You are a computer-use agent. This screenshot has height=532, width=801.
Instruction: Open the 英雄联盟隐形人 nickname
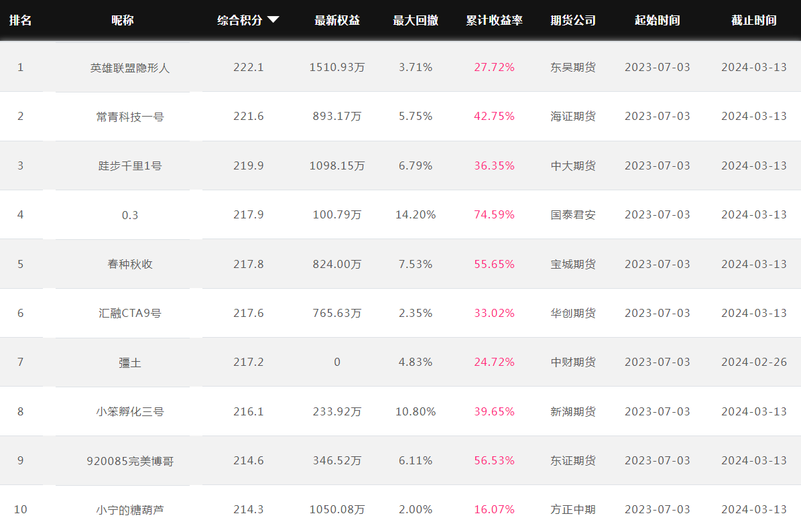(x=130, y=68)
